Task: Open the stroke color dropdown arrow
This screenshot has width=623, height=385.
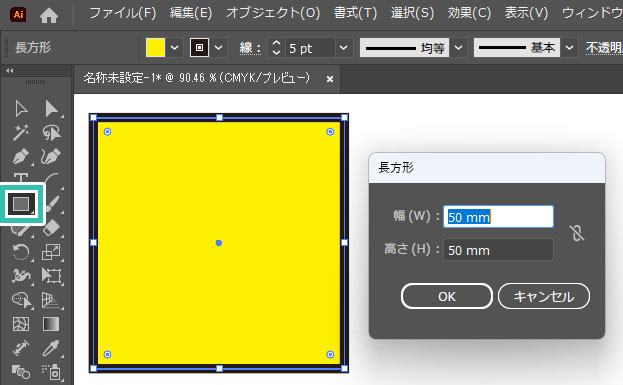Action: pyautogui.click(x=219, y=48)
